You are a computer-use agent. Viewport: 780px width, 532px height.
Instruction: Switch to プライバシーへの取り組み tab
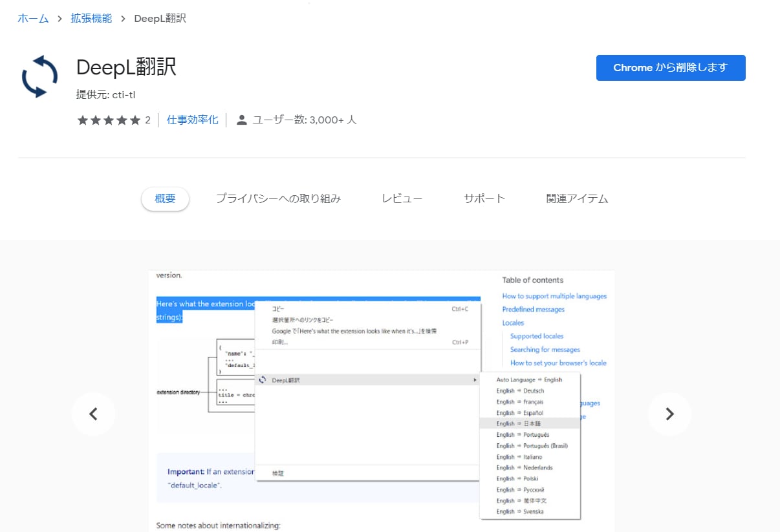pyautogui.click(x=278, y=198)
